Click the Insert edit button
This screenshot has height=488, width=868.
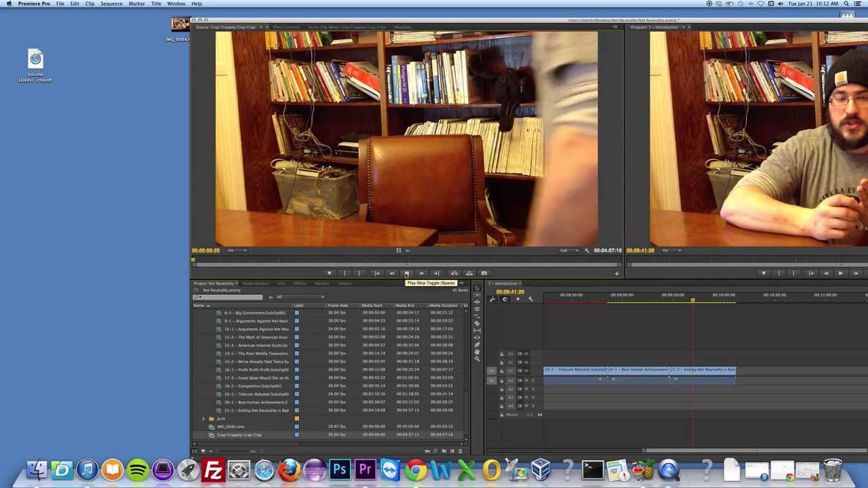point(454,273)
